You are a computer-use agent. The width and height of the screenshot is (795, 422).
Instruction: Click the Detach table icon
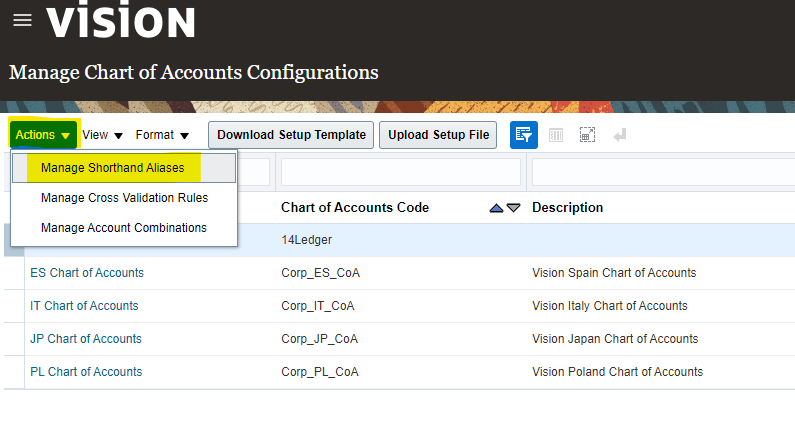coord(588,135)
